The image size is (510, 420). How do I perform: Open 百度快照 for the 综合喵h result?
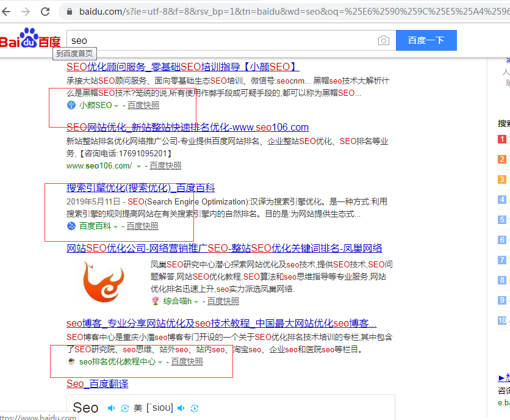point(223,301)
